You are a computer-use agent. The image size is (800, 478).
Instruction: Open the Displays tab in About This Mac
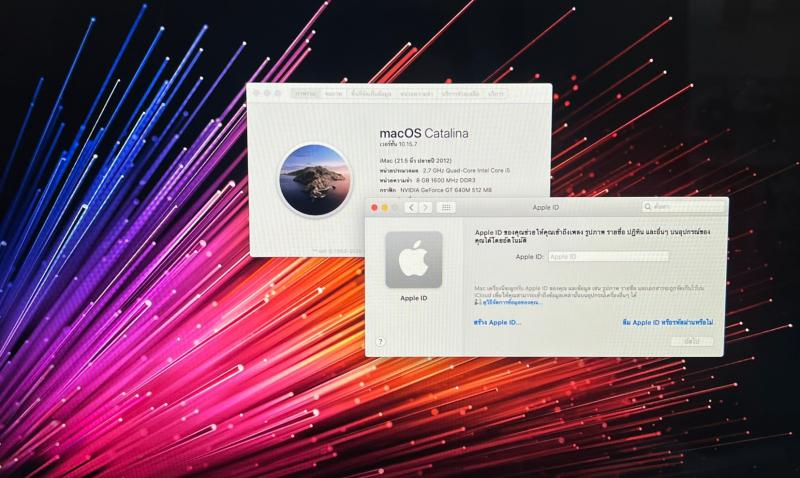pyautogui.click(x=334, y=94)
